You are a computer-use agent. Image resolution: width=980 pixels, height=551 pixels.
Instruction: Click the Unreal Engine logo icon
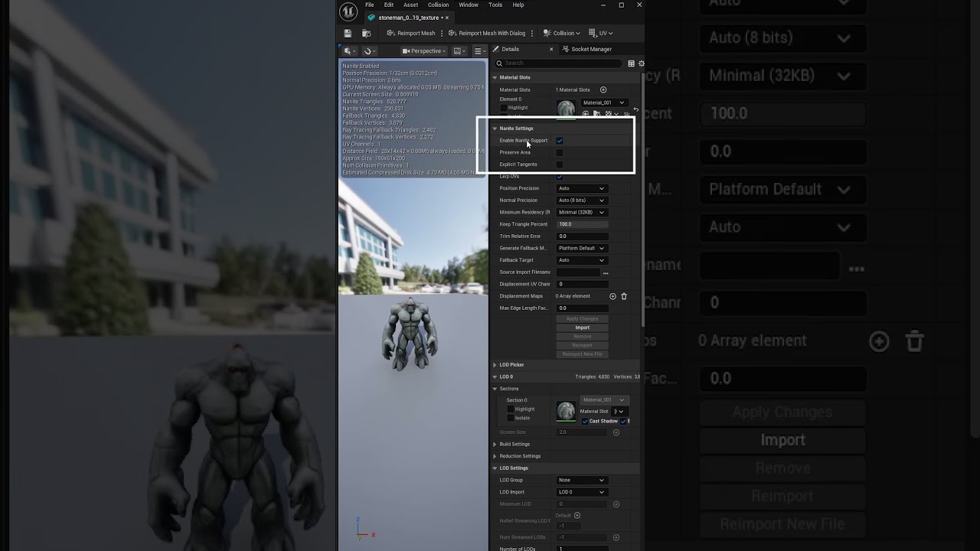348,11
